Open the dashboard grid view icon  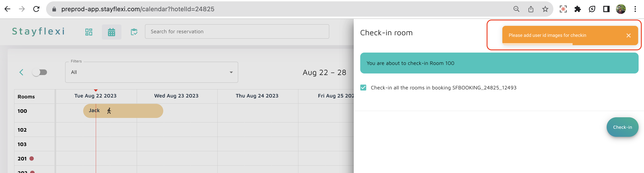tap(89, 32)
